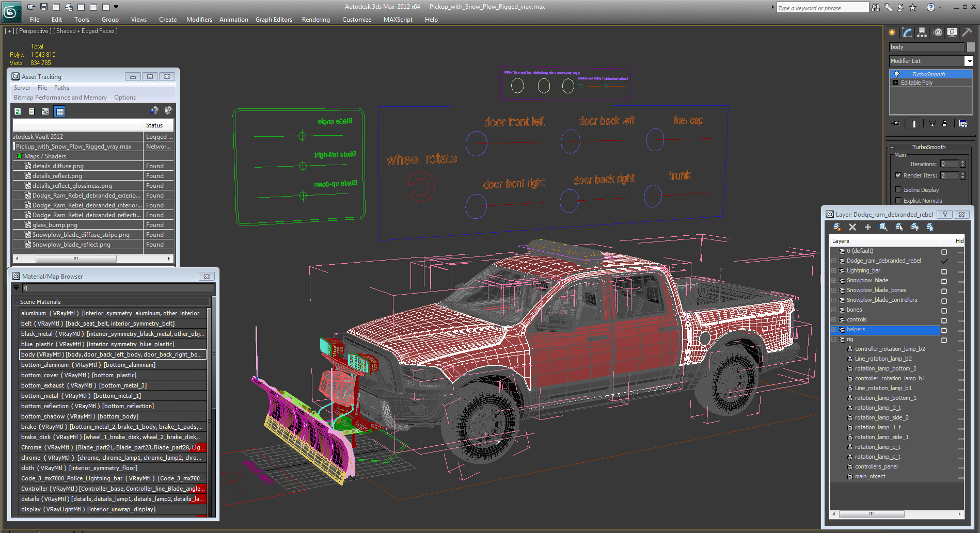The height and width of the screenshot is (533, 980).
Task: Expand the Dodge_ram_debranded_rebel layer
Action: point(834,261)
